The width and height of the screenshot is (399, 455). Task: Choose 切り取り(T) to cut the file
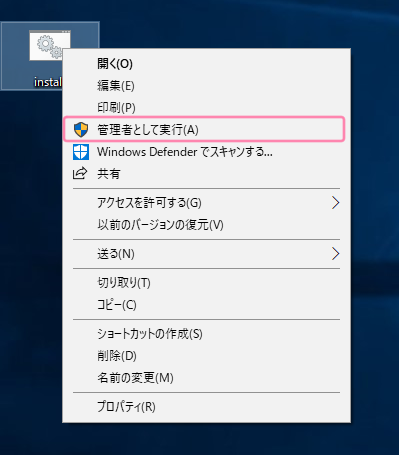click(x=206, y=283)
